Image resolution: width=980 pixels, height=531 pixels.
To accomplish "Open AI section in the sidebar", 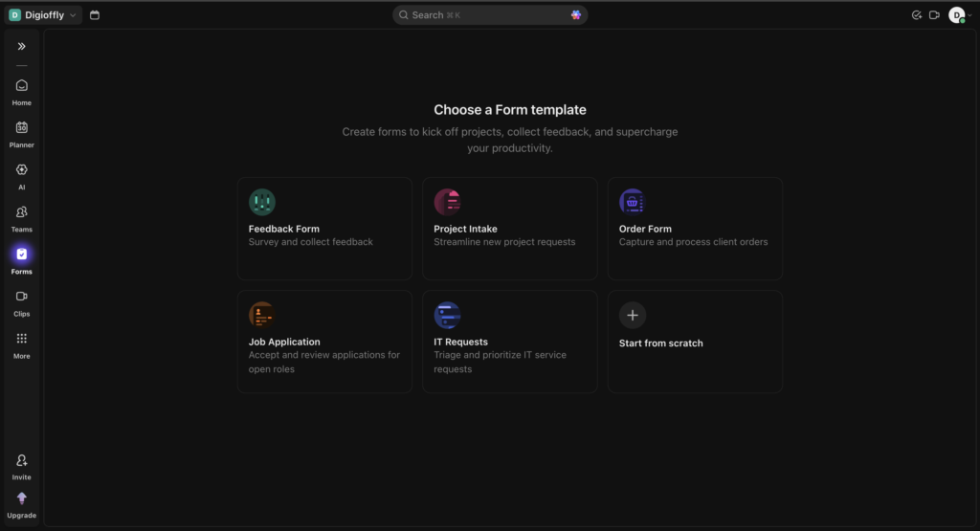I will (21, 177).
